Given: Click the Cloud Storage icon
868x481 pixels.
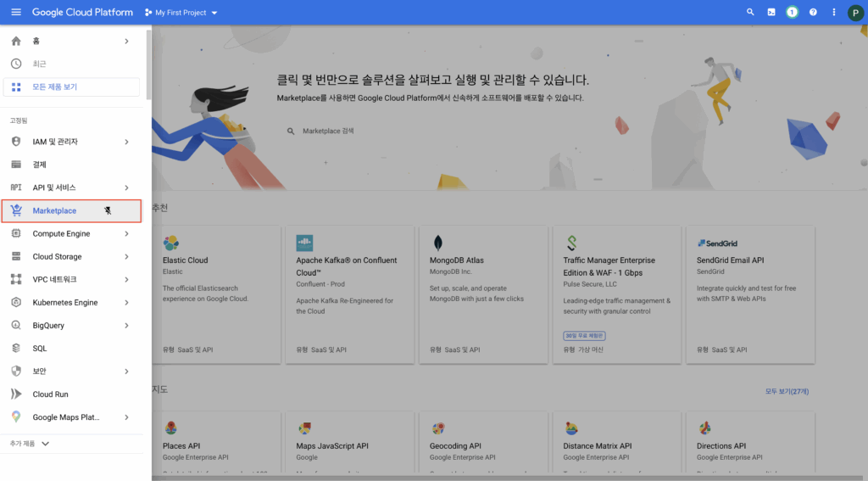Looking at the screenshot, I should [16, 256].
